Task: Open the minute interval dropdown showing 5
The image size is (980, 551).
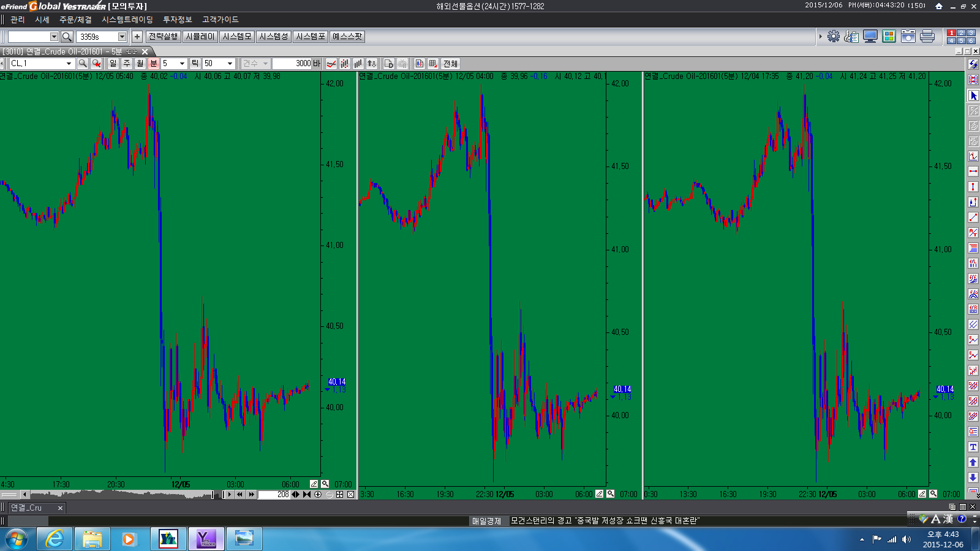Action: click(182, 64)
